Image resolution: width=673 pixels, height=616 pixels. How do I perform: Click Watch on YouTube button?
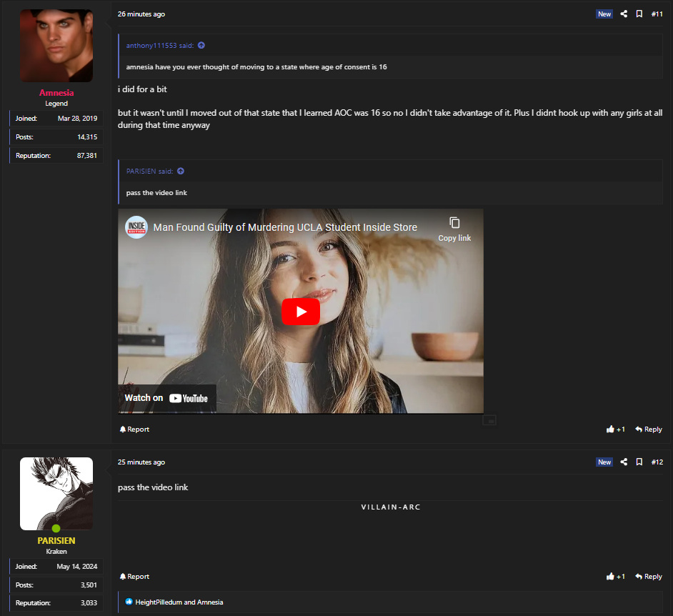point(166,398)
